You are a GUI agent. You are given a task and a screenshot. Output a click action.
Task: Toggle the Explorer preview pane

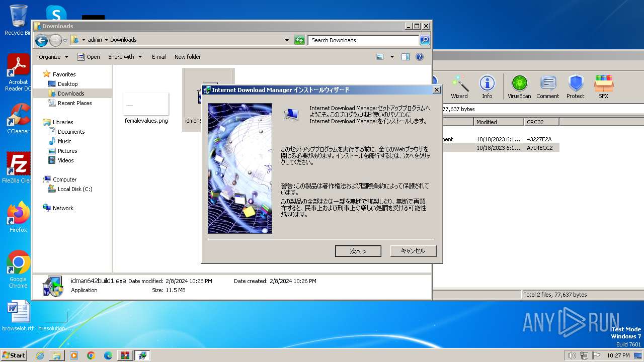click(x=406, y=57)
